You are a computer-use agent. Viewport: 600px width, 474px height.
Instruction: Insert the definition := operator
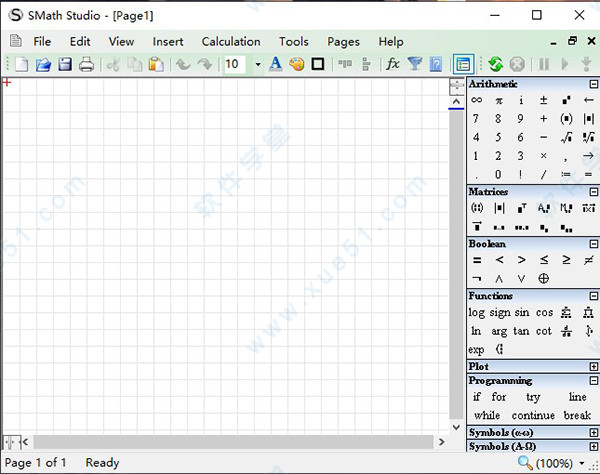pos(566,174)
